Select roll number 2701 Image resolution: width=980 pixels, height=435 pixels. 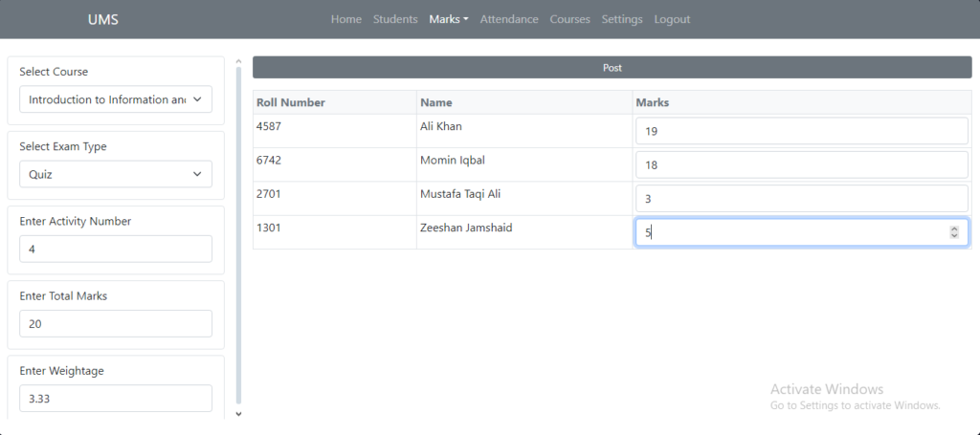coord(269,193)
